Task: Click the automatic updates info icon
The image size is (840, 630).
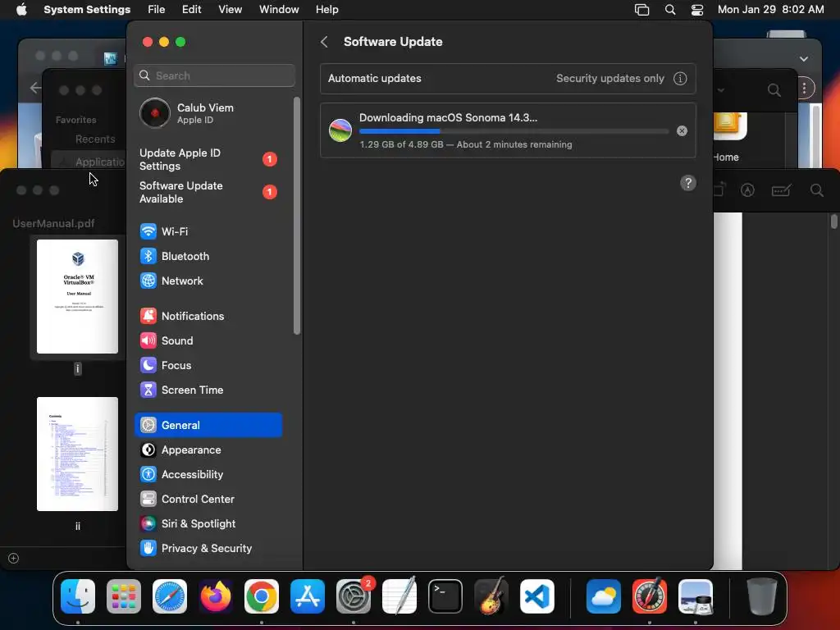Action: click(680, 78)
